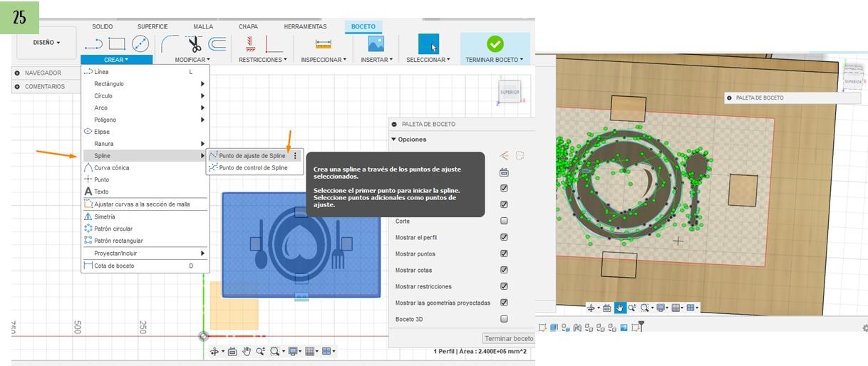The image size is (868, 366).
Task: Select the active Pan hand in right viewport bar
Action: (x=620, y=308)
